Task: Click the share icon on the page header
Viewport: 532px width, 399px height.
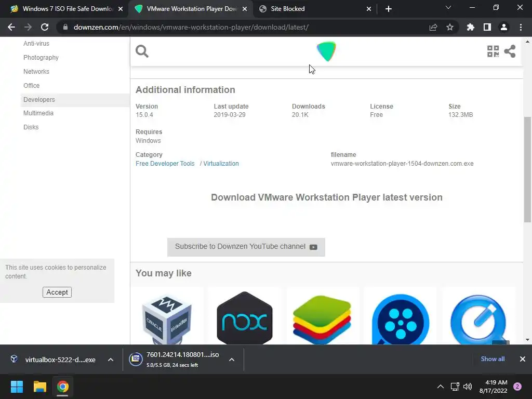Action: (x=510, y=51)
